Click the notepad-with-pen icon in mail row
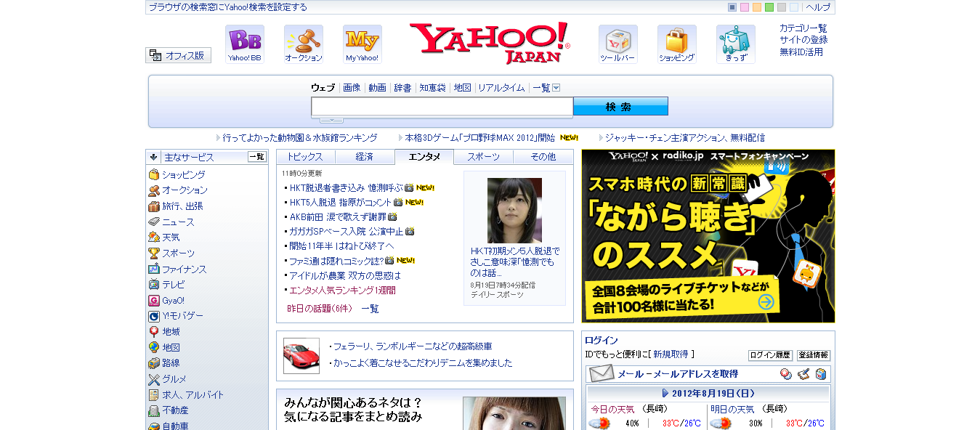Screen dimensions: 980x430 point(803,374)
